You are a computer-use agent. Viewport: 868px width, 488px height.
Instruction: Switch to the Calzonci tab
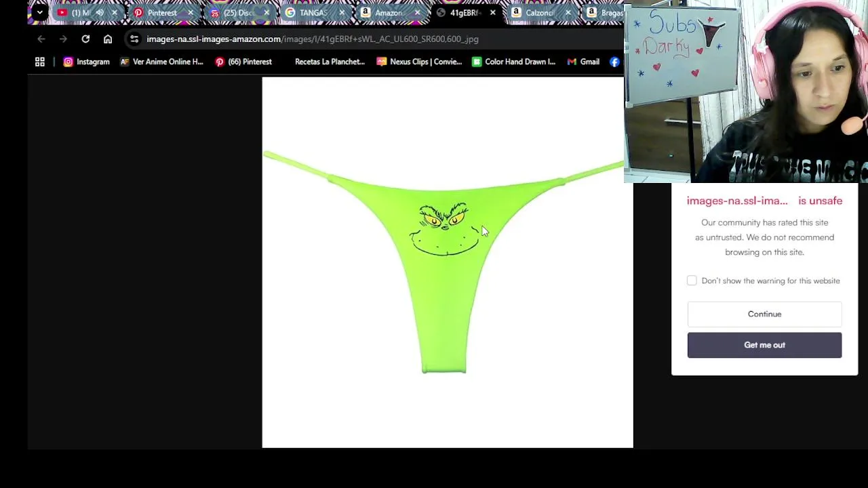coord(539,12)
